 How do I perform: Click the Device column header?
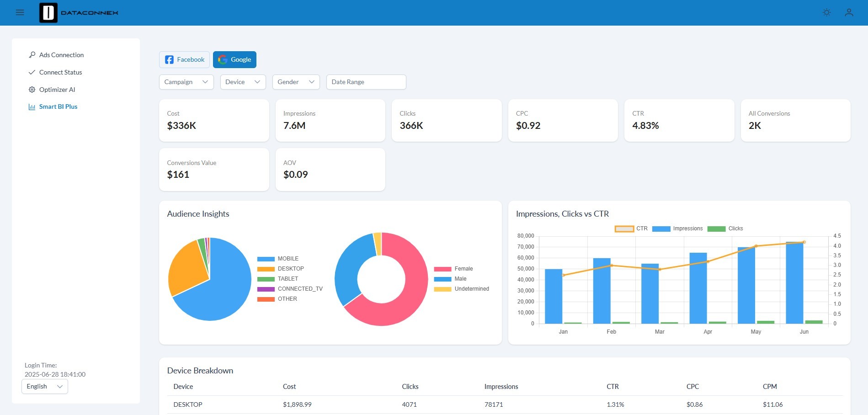point(183,387)
